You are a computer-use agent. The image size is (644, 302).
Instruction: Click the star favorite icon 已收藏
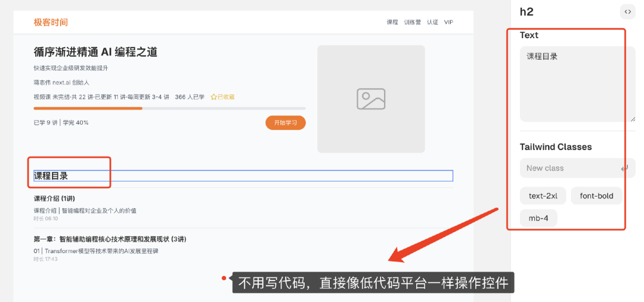coord(213,97)
